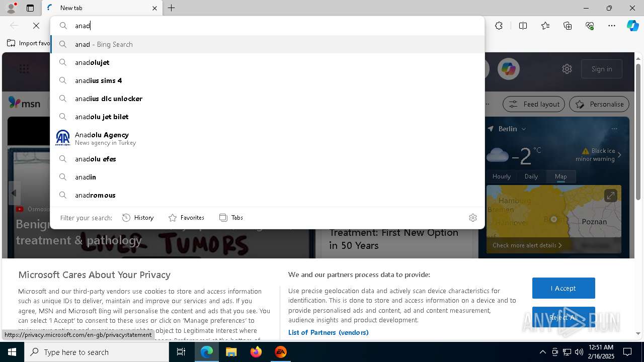Show hidden system tray icons
This screenshot has height=362, width=644.
542,352
